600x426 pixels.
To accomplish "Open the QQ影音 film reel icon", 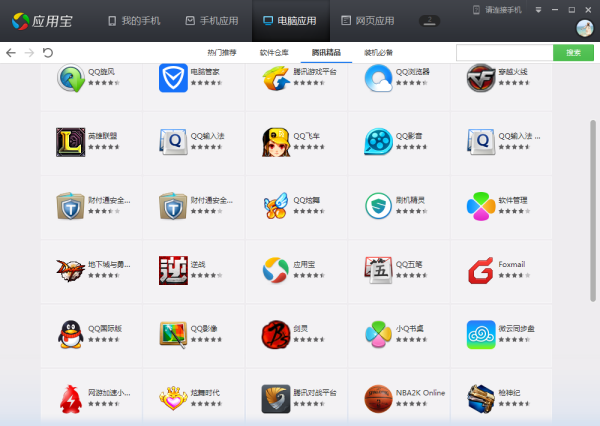I will coord(378,142).
